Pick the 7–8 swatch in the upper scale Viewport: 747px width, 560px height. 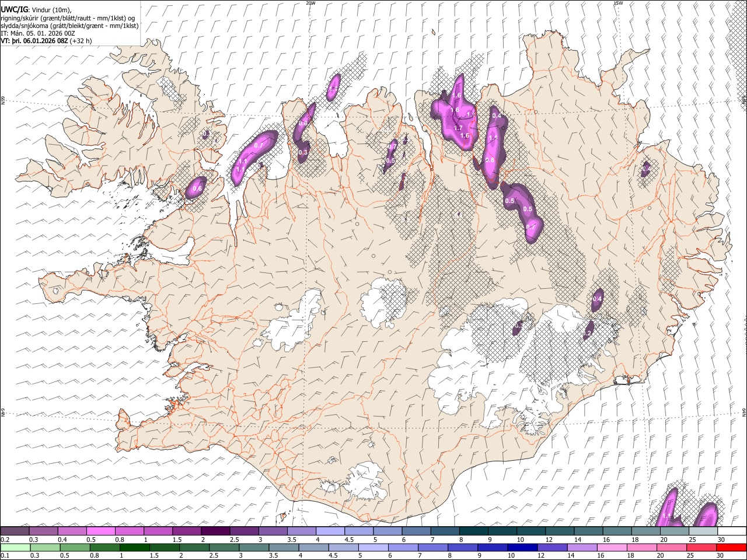click(x=444, y=531)
